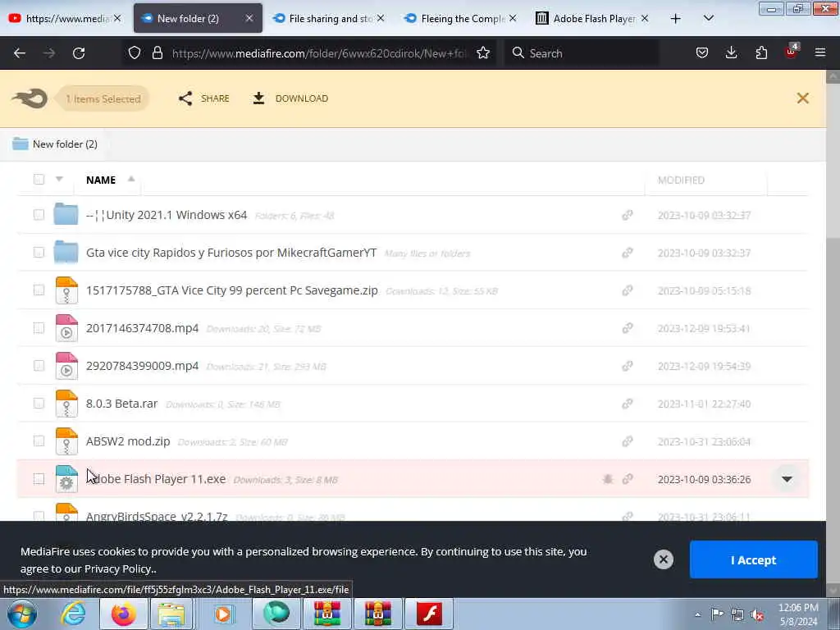Screen dimensions: 840x630
Task: Copy link for 2017146374708.mp4
Action: pyautogui.click(x=628, y=328)
